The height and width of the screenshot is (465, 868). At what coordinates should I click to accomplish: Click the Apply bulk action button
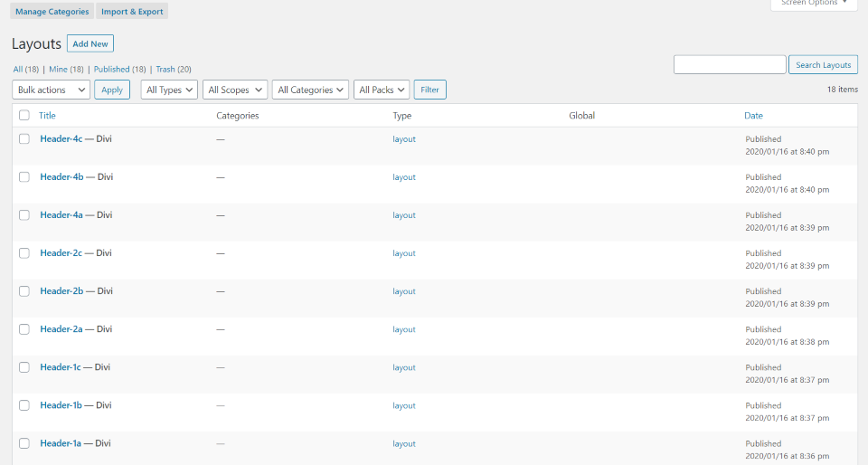[x=112, y=90]
